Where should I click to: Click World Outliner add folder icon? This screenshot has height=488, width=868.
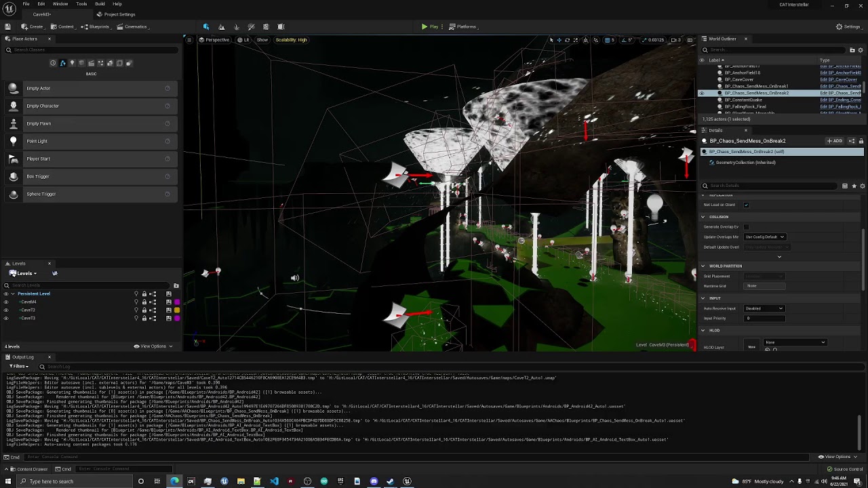coord(852,49)
